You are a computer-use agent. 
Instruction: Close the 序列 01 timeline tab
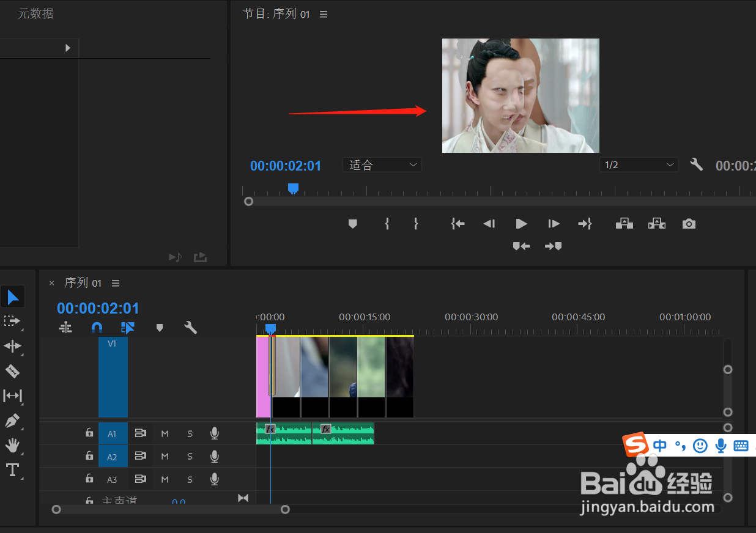(x=51, y=283)
